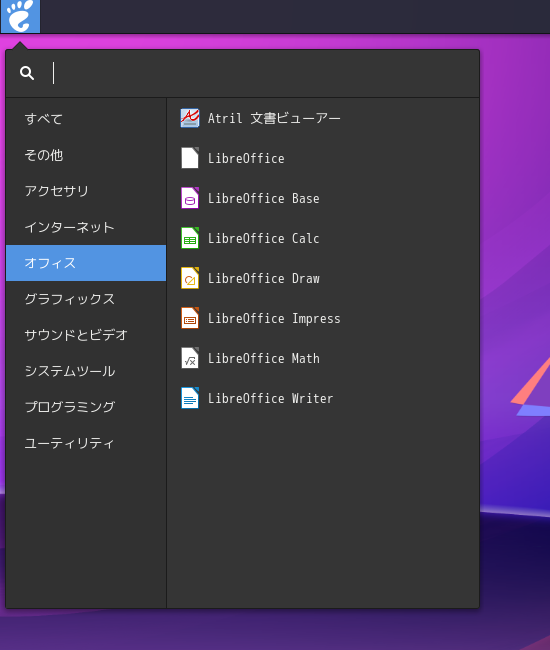Open LibreOffice Writer document icon

[190, 398]
